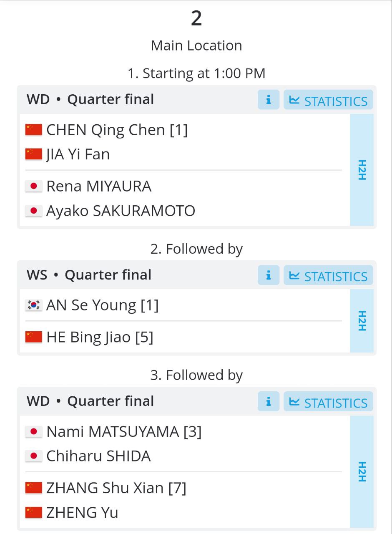The width and height of the screenshot is (392, 534).
Task: View STATISTICS for Matsuyama/Shida match
Action: [328, 402]
